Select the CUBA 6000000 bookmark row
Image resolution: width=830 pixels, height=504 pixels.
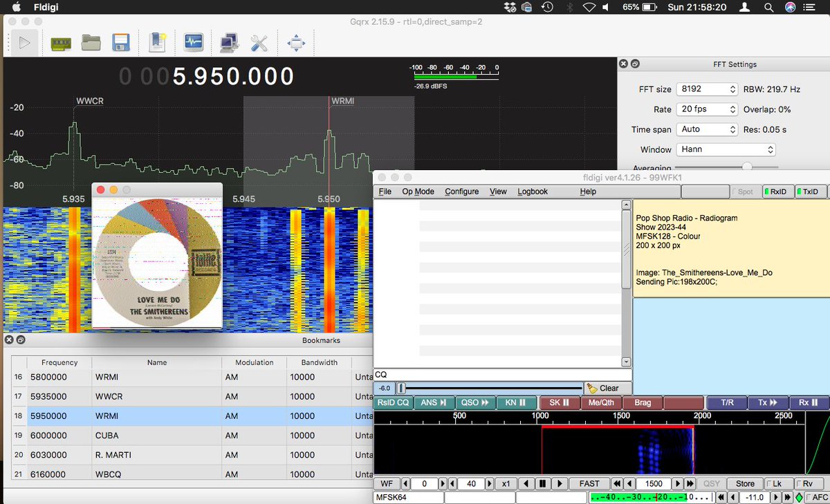(192, 436)
